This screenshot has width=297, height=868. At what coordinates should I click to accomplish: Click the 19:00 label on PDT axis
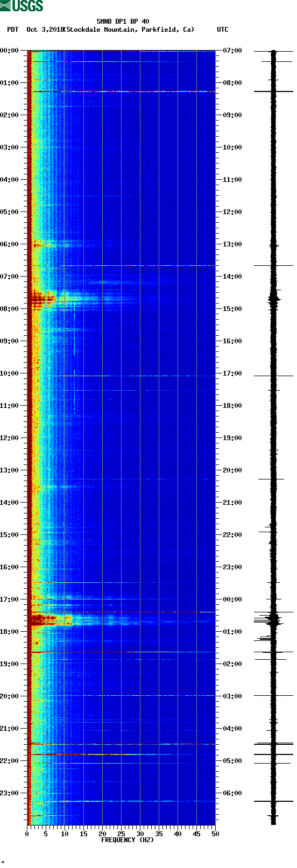coord(10,664)
